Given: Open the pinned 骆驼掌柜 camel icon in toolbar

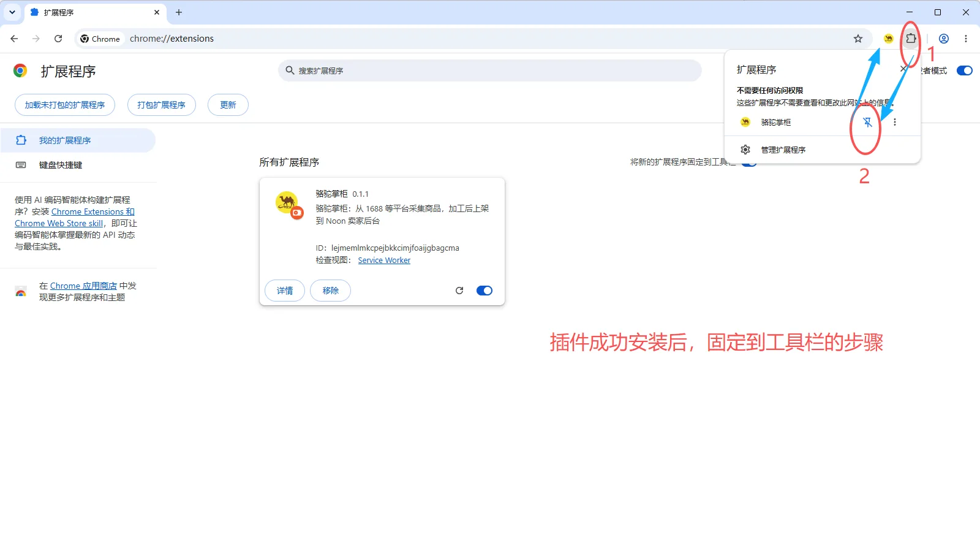Looking at the screenshot, I should [888, 39].
